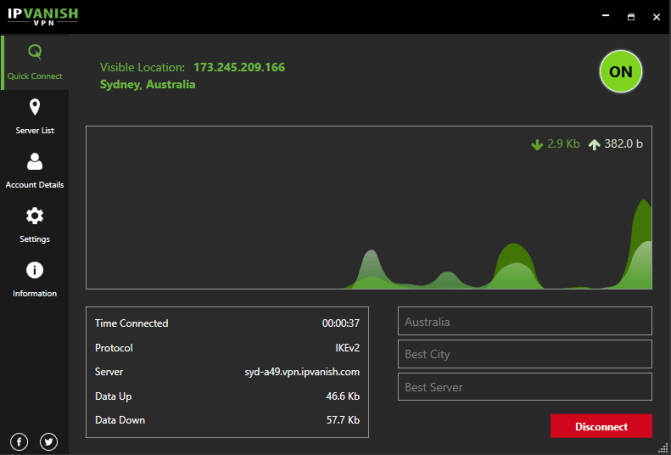
Task: Click the Sydney, Australia location text
Action: 148,84
